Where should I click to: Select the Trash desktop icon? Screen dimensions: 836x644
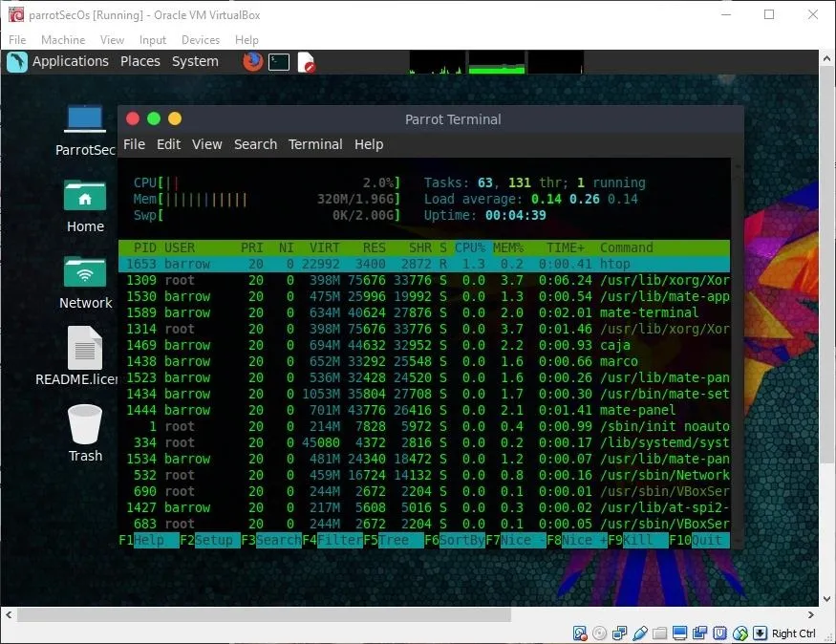85,433
